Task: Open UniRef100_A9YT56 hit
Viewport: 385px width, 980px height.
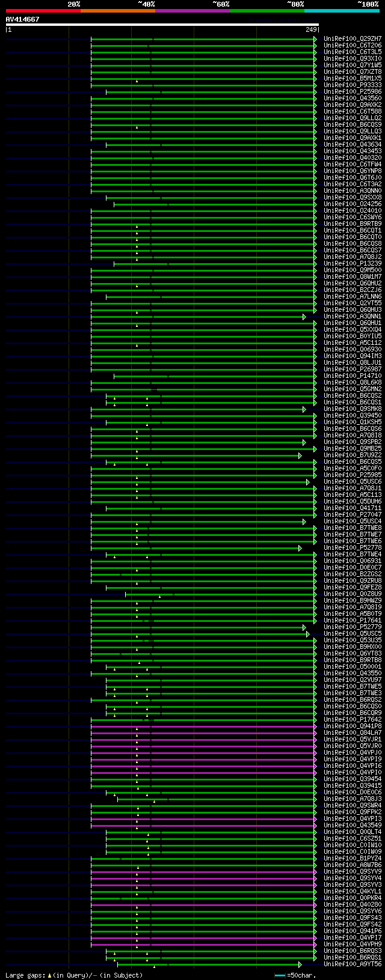Action: click(353, 964)
